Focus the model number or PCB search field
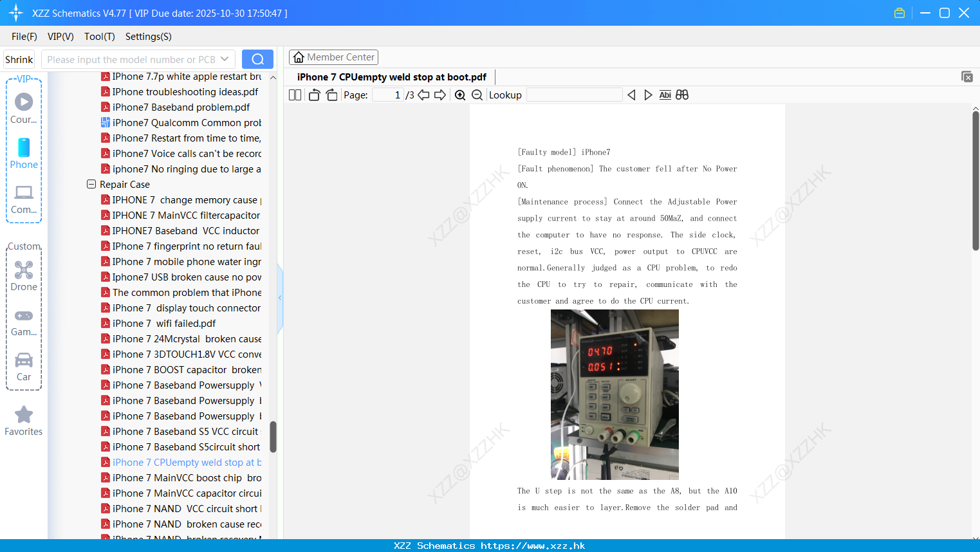 (x=131, y=59)
